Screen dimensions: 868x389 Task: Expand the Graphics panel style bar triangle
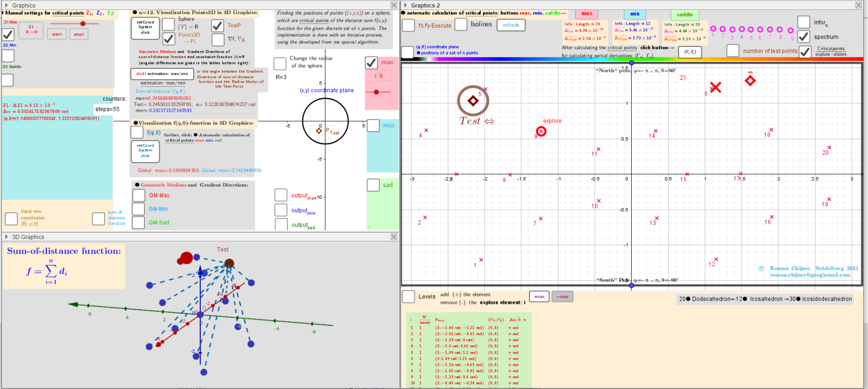(7, 5)
